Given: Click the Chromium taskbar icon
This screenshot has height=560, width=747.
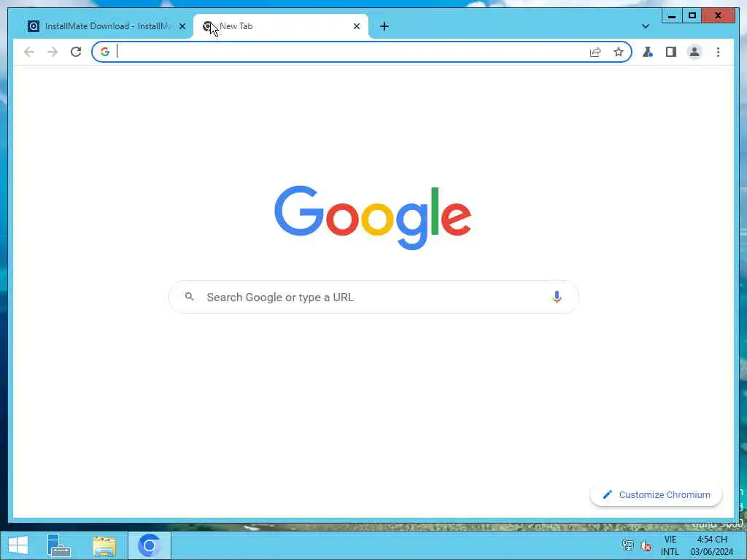Looking at the screenshot, I should pos(149,545).
